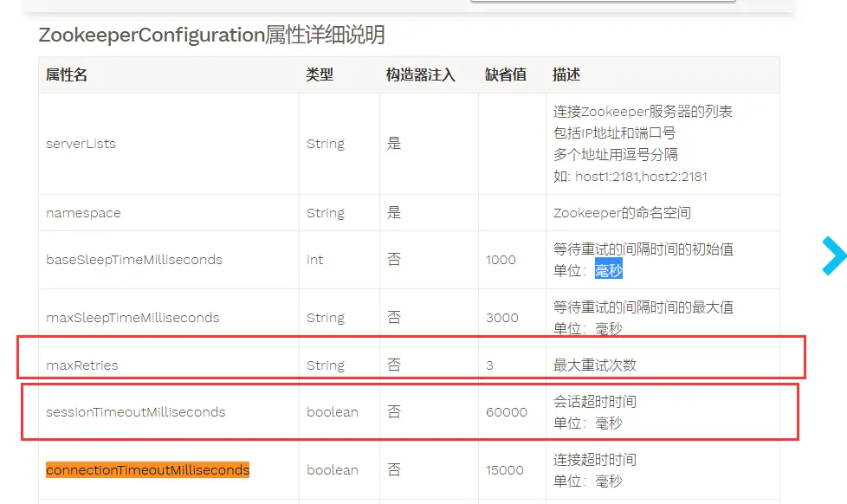847x504 pixels.
Task: Click description 会话超时时间
Action: 594,401
